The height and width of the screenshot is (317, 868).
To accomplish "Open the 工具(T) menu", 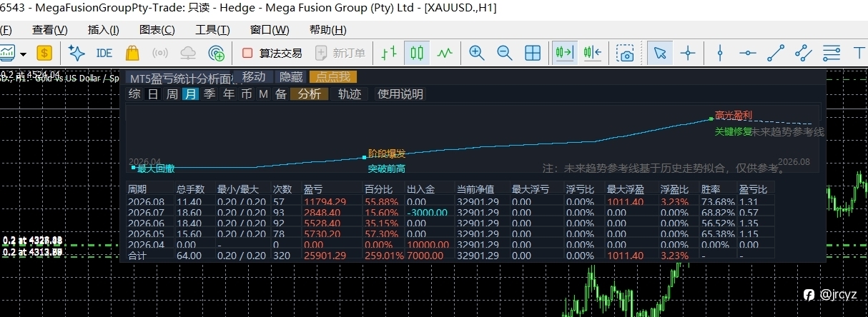I will click(x=213, y=30).
